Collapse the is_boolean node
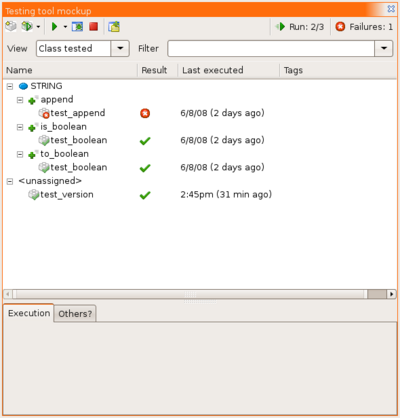The image size is (400, 418). click(20, 127)
